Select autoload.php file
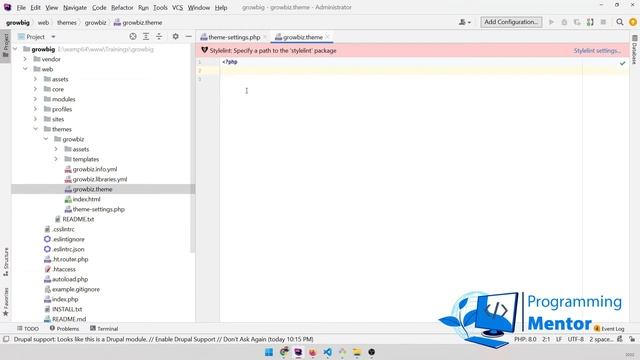The height and width of the screenshot is (360, 640). click(66, 279)
